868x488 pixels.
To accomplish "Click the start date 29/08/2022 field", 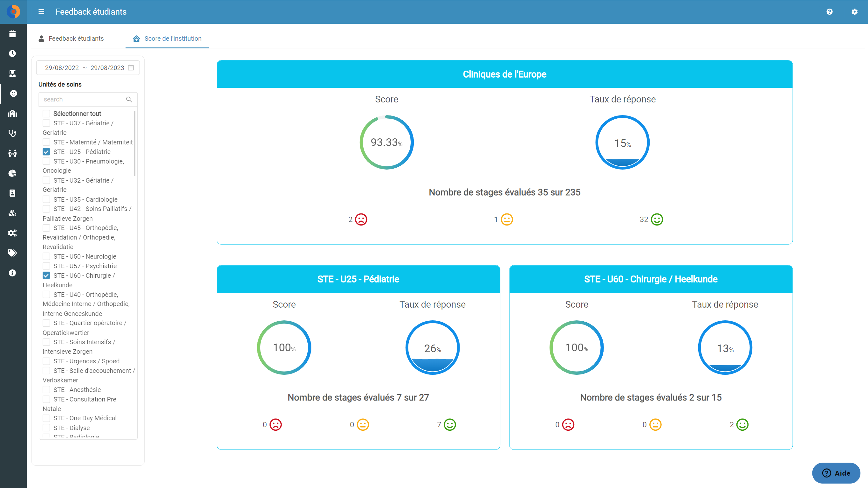I will click(62, 68).
